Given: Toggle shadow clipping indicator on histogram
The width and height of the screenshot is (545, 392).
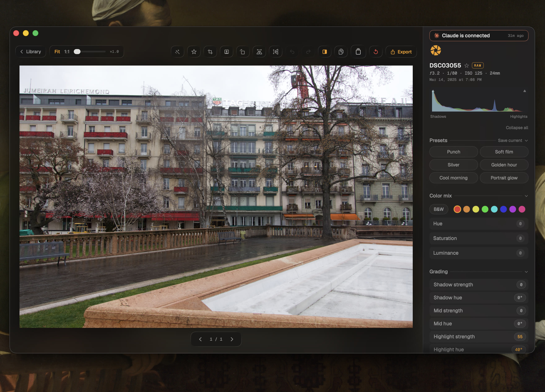Looking at the screenshot, I should [433, 91].
